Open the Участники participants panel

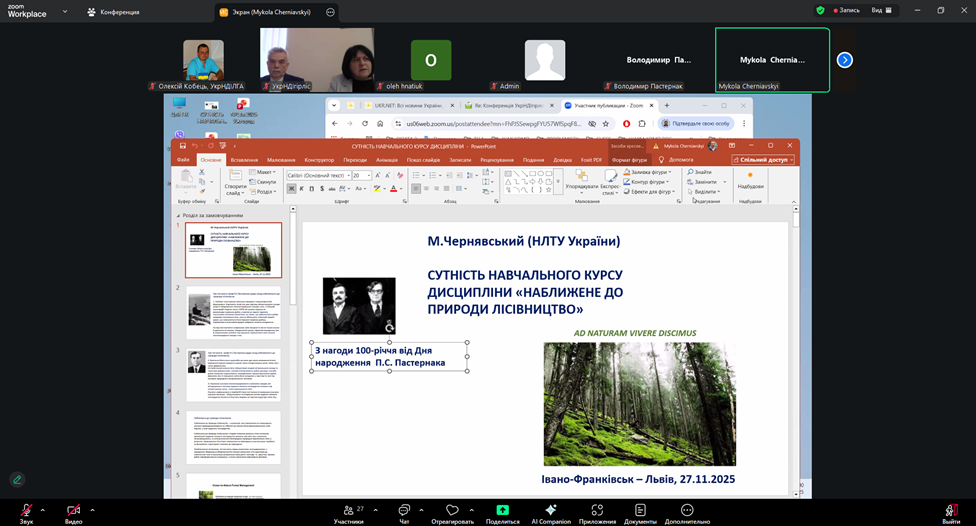click(x=348, y=511)
